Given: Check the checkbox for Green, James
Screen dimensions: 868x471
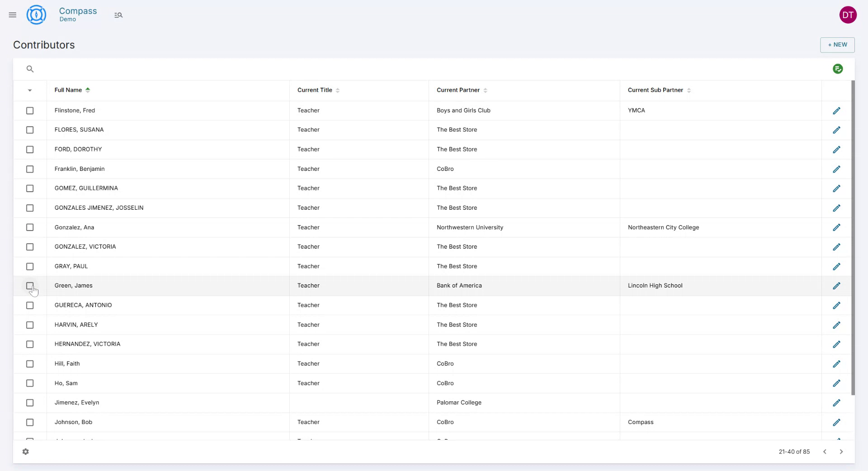Looking at the screenshot, I should click(x=30, y=286).
